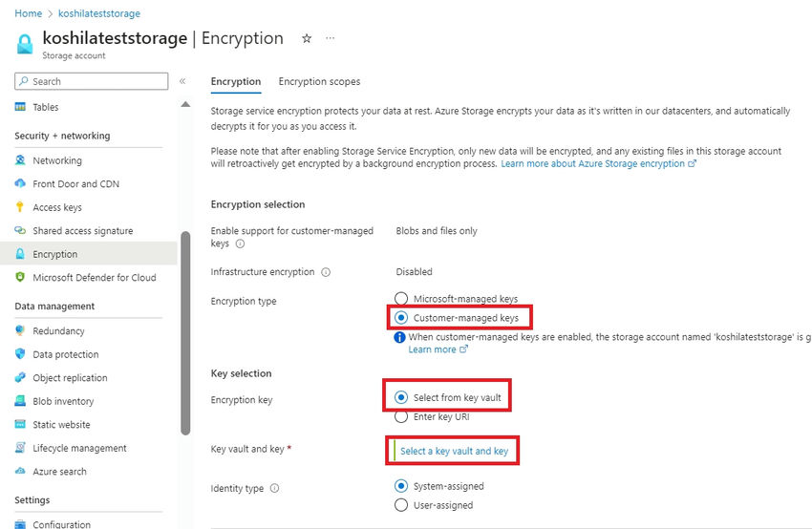Click the Access keys key icon

(20, 207)
